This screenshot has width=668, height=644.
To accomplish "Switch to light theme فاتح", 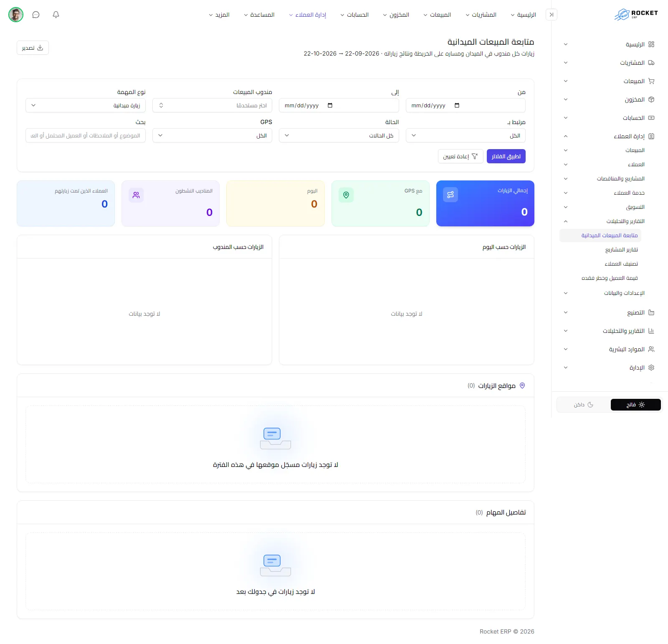I will (635, 405).
